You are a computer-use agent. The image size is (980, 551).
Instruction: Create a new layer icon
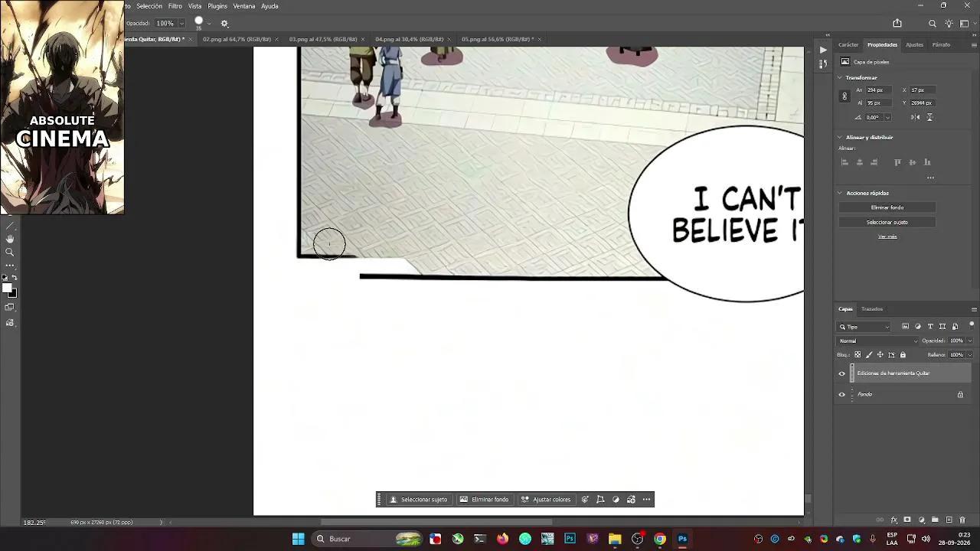click(949, 520)
